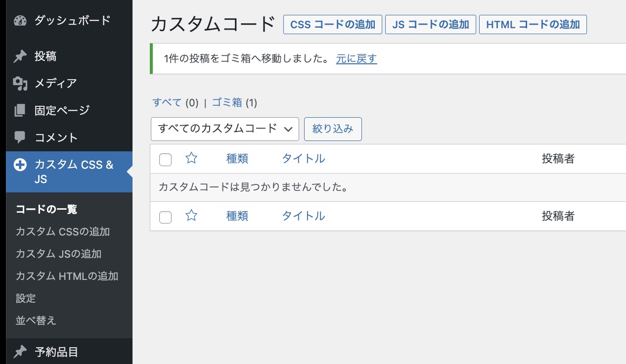Click the HTML コードの追加 button
This screenshot has height=364, width=626.
click(x=533, y=24)
